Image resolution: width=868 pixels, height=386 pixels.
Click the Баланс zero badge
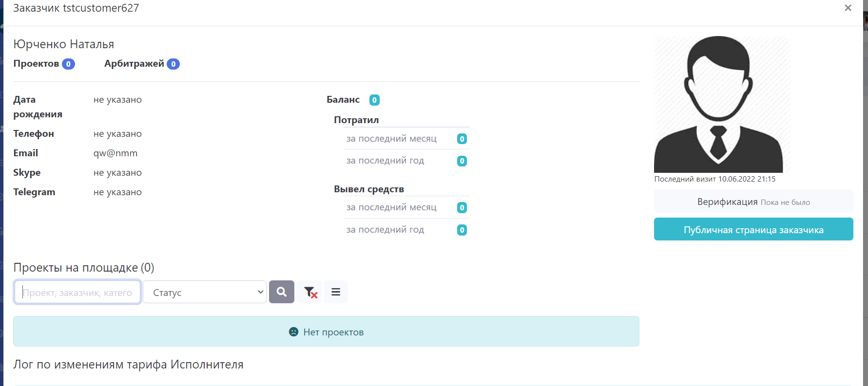pyautogui.click(x=374, y=100)
